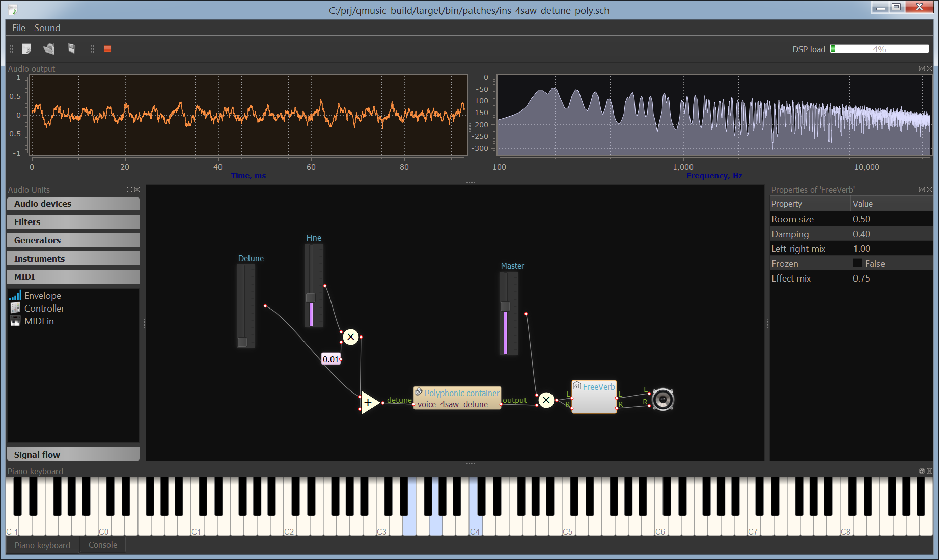The height and width of the screenshot is (560, 939).
Task: Select the adder triangle node
Action: coord(370,403)
